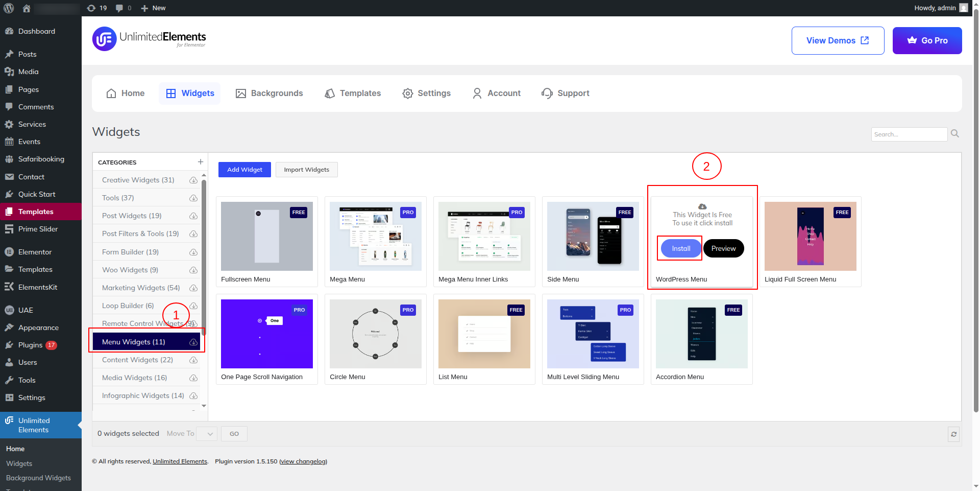Open the Fullscreen Menu widget thumbnail
The image size is (980, 491).
pyautogui.click(x=266, y=236)
